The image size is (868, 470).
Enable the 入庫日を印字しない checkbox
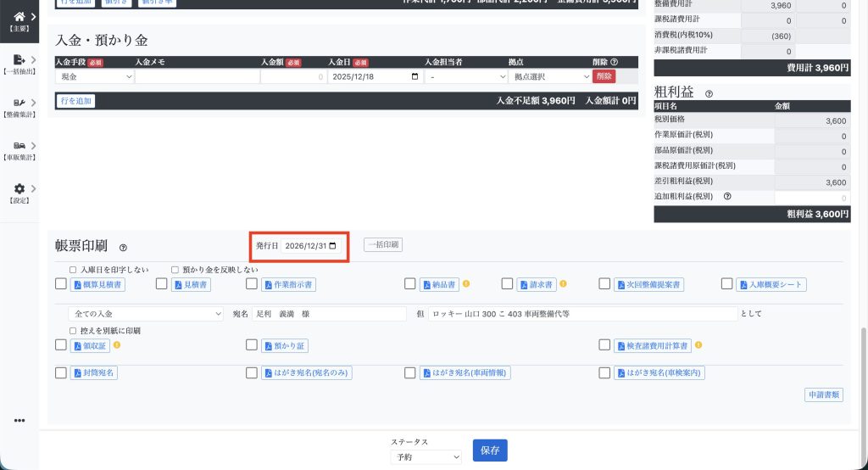[x=74, y=270]
